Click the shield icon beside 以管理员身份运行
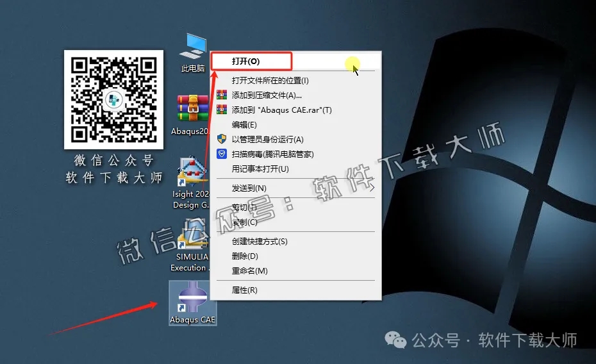 (222, 139)
